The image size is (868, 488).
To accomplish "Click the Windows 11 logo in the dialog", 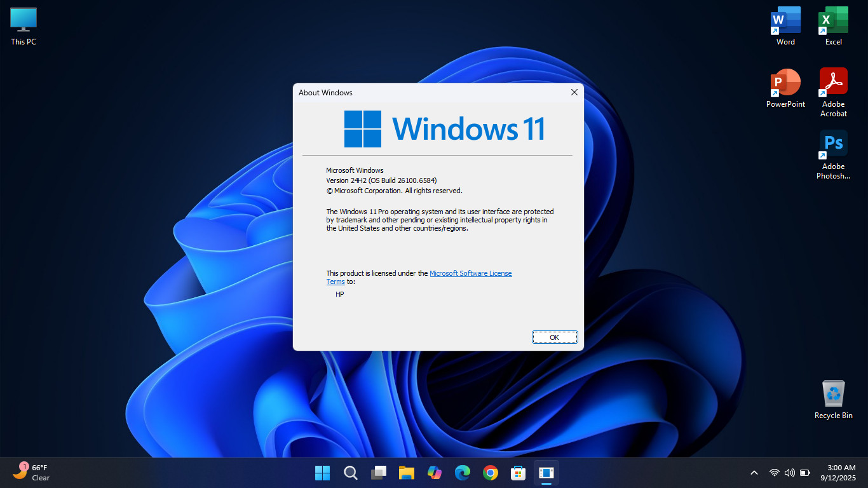I will (x=444, y=129).
